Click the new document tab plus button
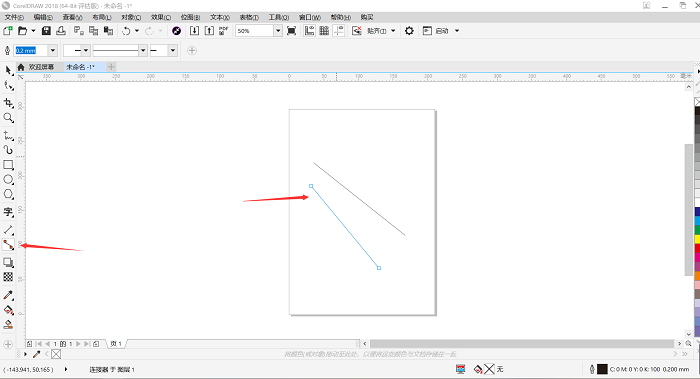 pyautogui.click(x=111, y=67)
